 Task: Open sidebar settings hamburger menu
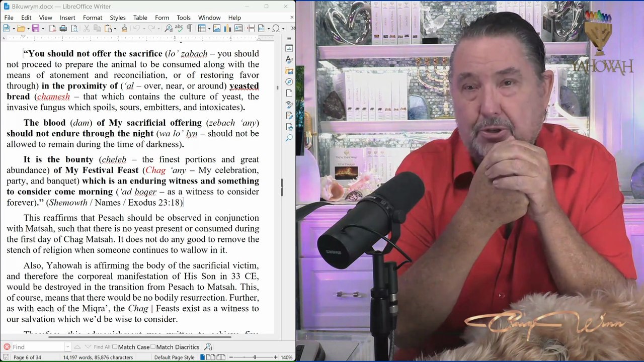coord(289,38)
